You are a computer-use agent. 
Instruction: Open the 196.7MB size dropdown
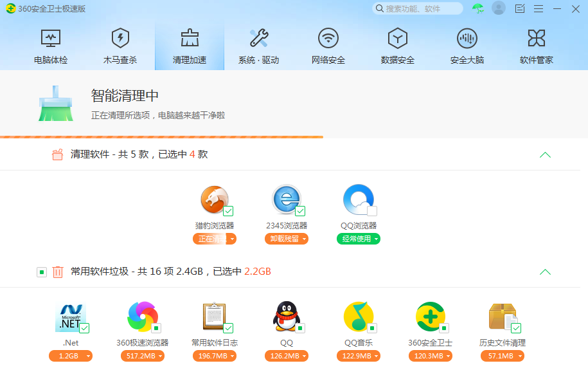tap(215, 356)
